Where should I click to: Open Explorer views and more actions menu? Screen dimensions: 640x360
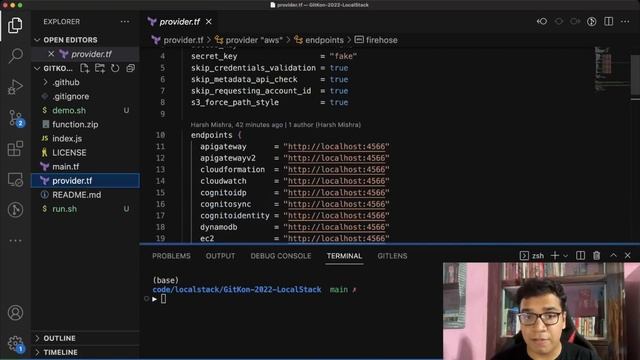tap(125, 22)
